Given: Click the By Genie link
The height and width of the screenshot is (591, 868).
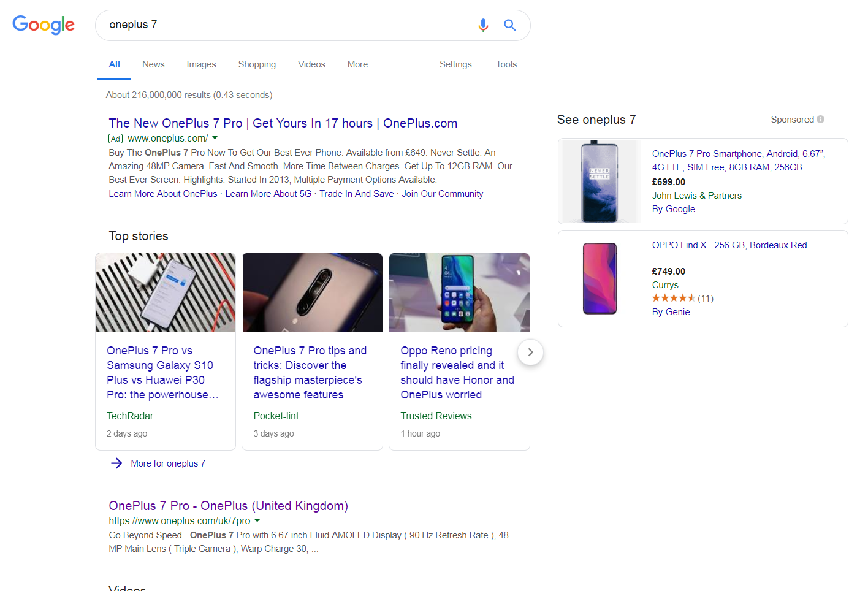Looking at the screenshot, I should point(671,312).
